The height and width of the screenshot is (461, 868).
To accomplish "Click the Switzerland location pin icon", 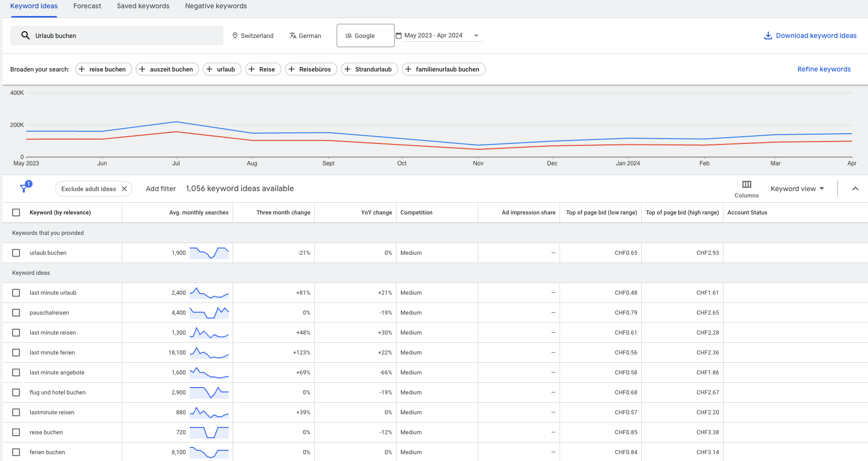I will point(235,35).
